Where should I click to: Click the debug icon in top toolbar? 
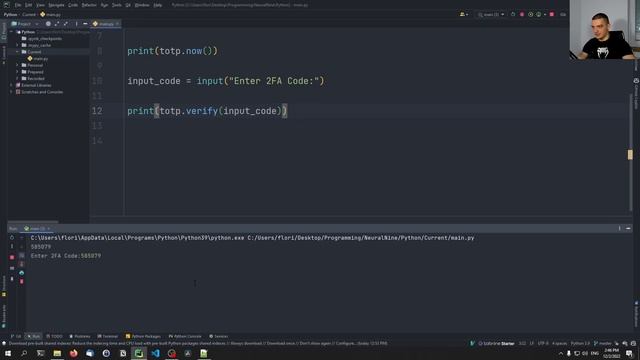[x=522, y=14]
